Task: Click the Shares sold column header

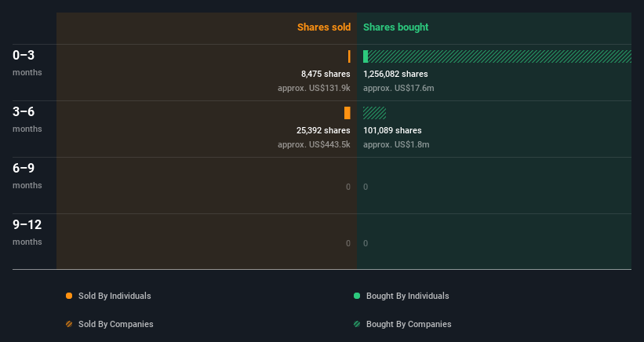Action: 324,27
